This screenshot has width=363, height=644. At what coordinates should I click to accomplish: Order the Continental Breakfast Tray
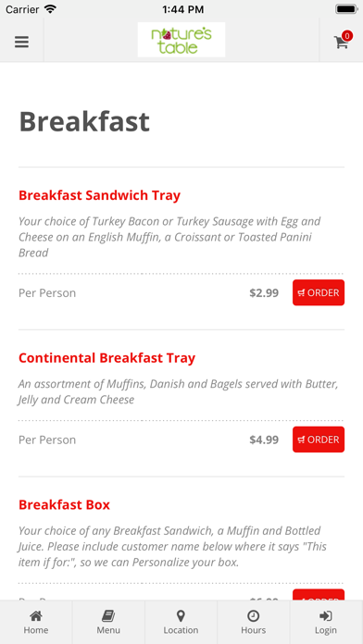click(x=319, y=440)
